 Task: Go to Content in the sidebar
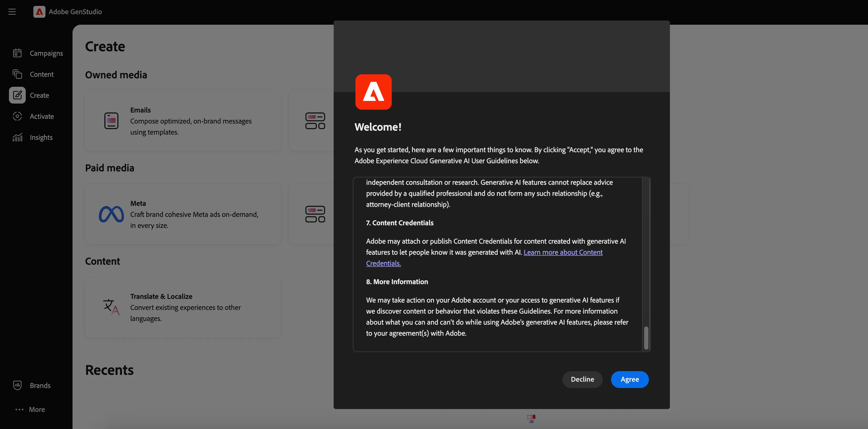[x=42, y=74]
